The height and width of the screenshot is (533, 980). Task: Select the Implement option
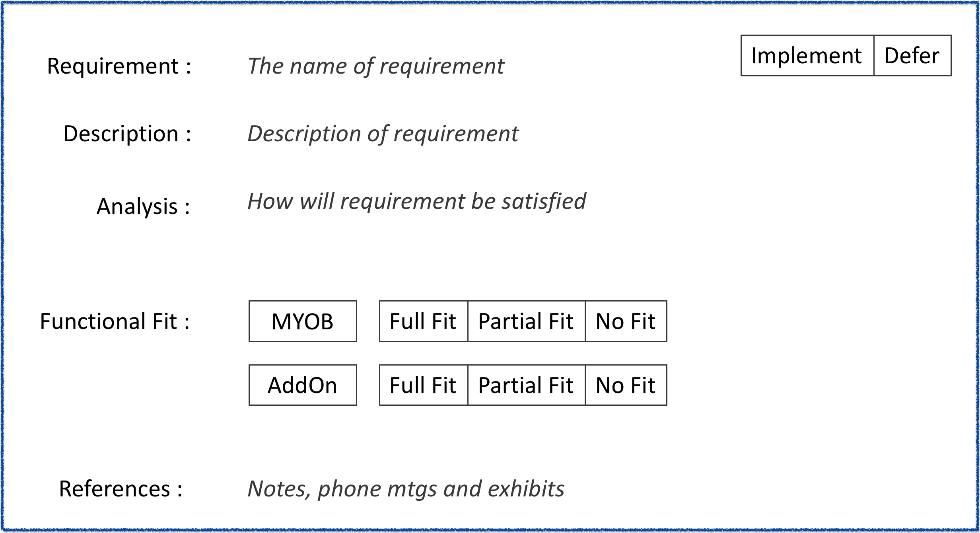[x=807, y=56]
